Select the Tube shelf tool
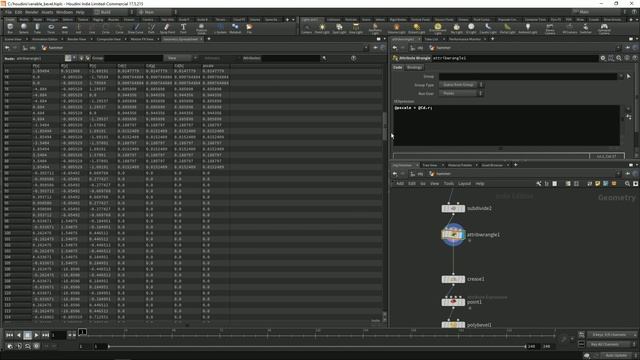The height and width of the screenshot is (360, 640). (37, 28)
